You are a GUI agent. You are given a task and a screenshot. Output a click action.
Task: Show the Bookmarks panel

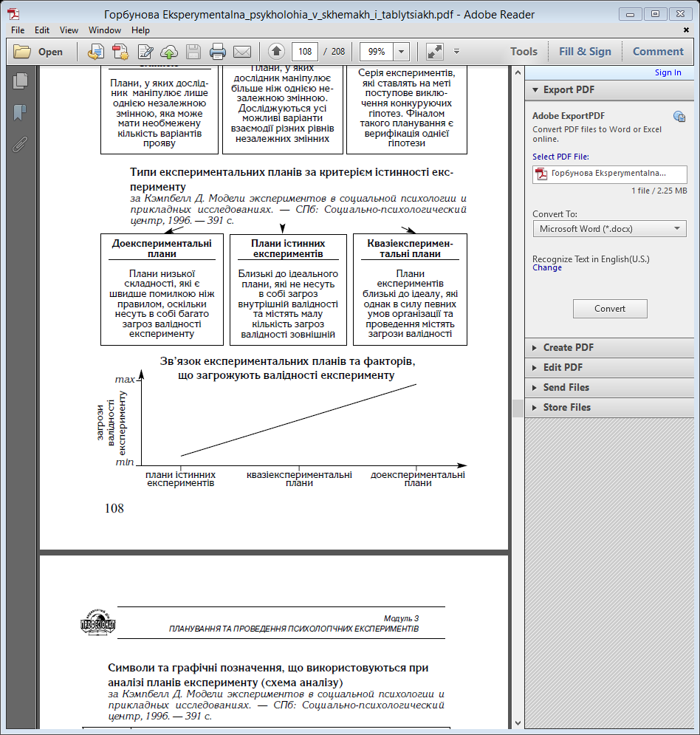tap(20, 112)
